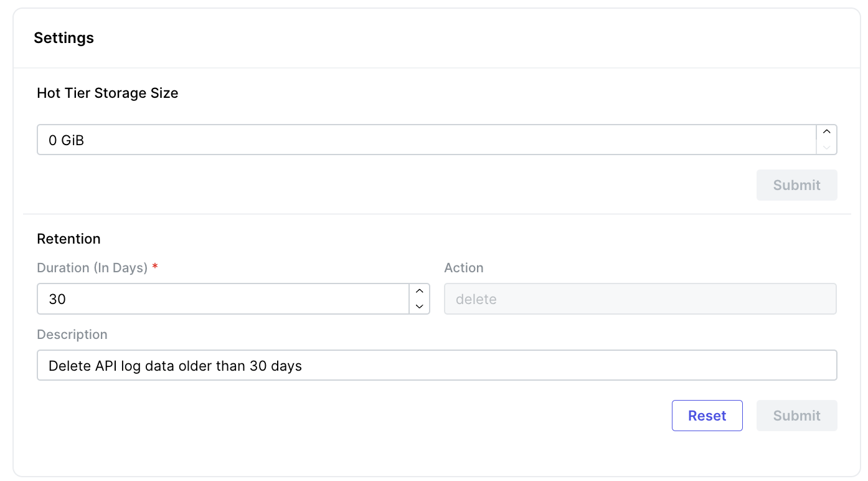The image size is (868, 481).
Task: Click the Duration (In Days) label
Action: 92,268
